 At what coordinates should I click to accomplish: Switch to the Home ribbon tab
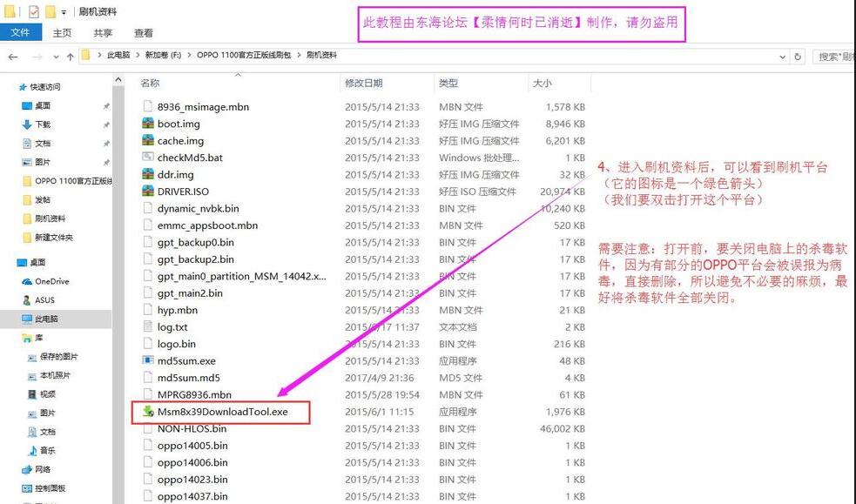coord(62,33)
